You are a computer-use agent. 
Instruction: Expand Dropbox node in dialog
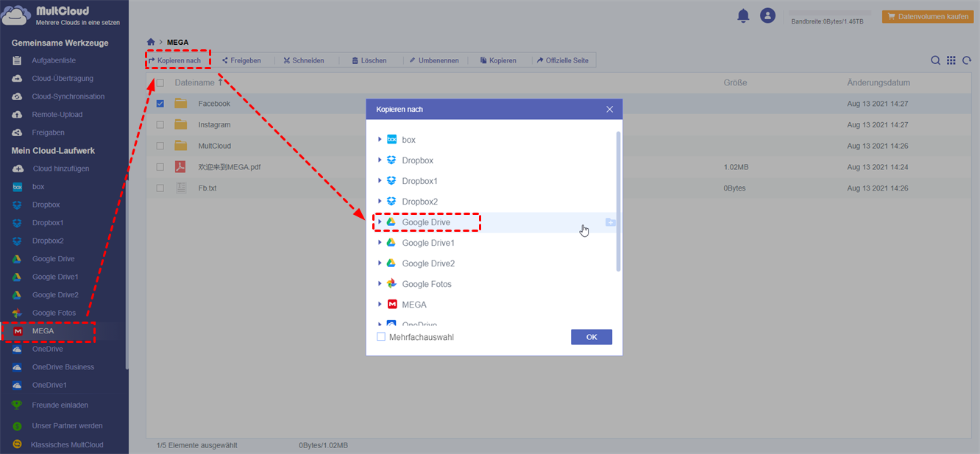(x=380, y=160)
